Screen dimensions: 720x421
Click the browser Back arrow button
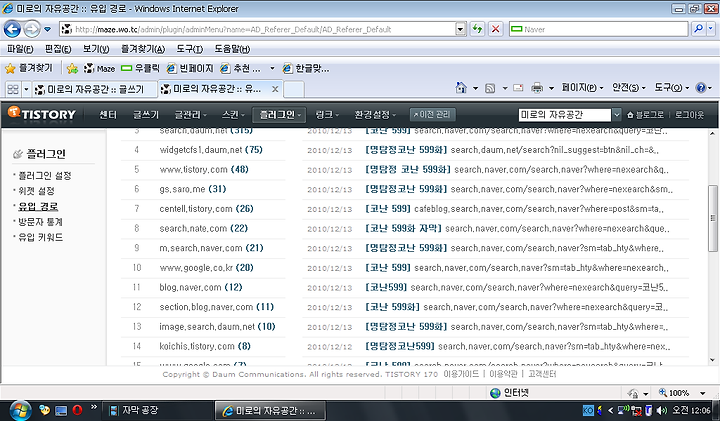[12, 29]
